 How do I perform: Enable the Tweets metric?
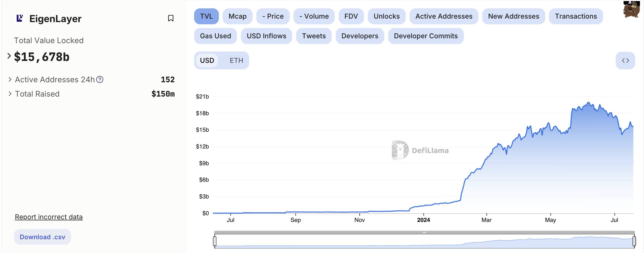pyautogui.click(x=314, y=36)
